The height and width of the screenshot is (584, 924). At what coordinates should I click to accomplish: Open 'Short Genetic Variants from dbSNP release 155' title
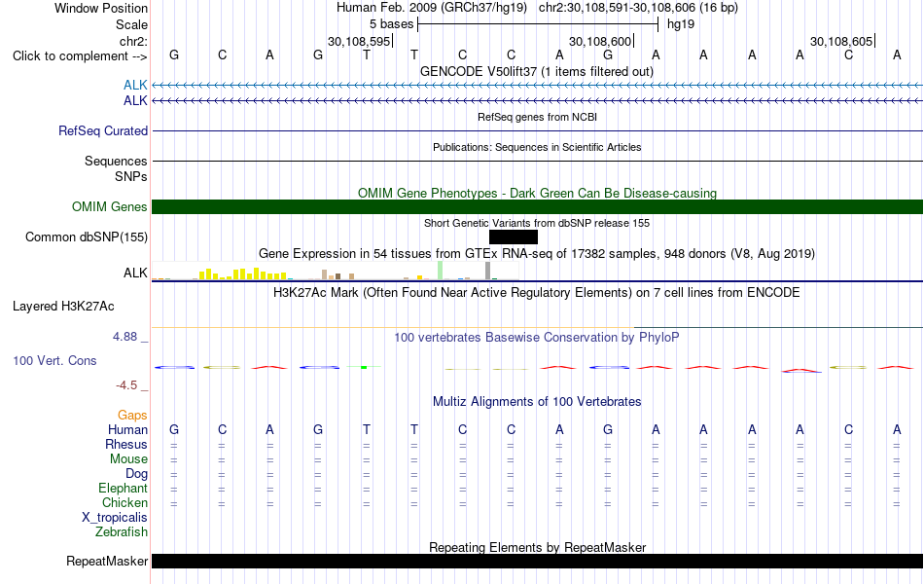(x=537, y=223)
